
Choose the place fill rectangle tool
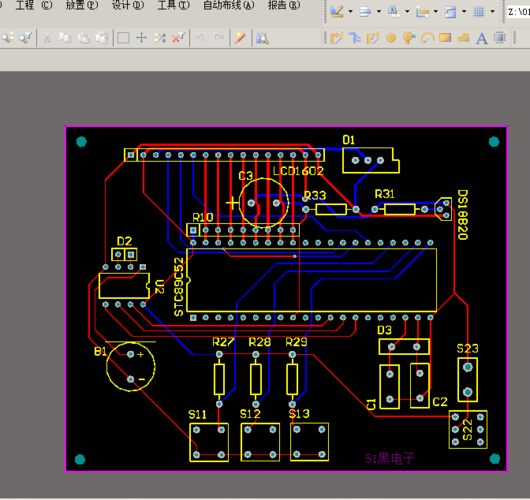coord(445,38)
